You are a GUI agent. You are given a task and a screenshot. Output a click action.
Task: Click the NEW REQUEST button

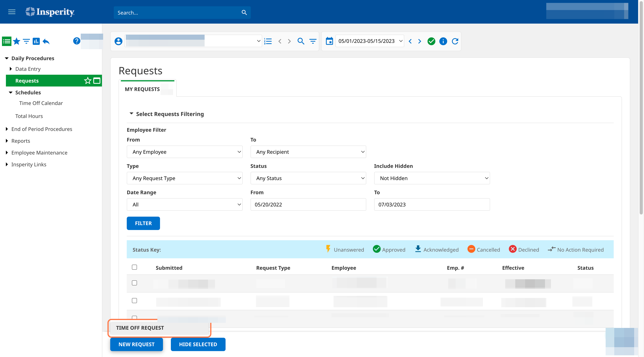coord(137,344)
